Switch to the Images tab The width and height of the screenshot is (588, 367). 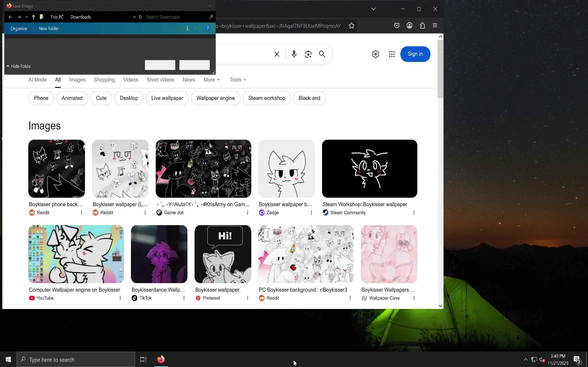(x=77, y=80)
